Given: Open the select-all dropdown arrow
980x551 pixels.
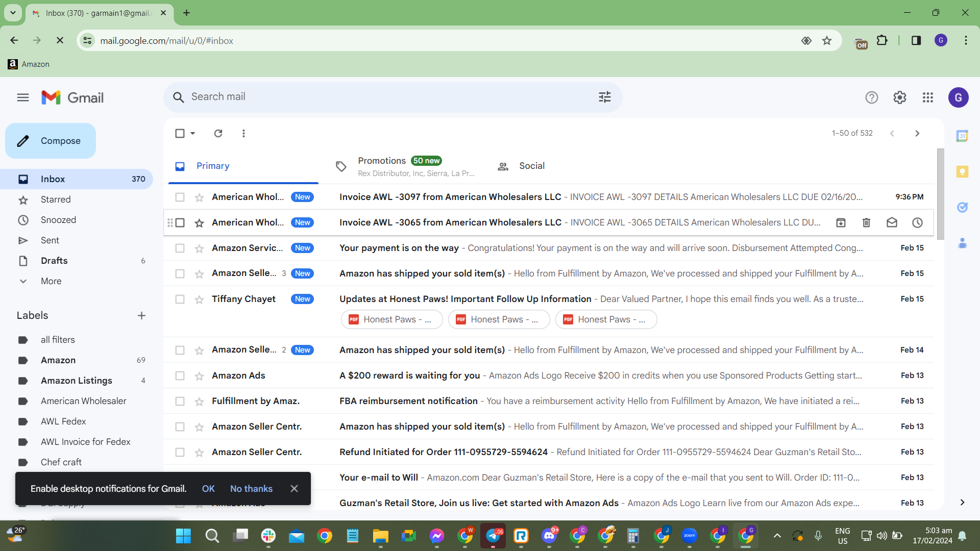Looking at the screenshot, I should 192,133.
